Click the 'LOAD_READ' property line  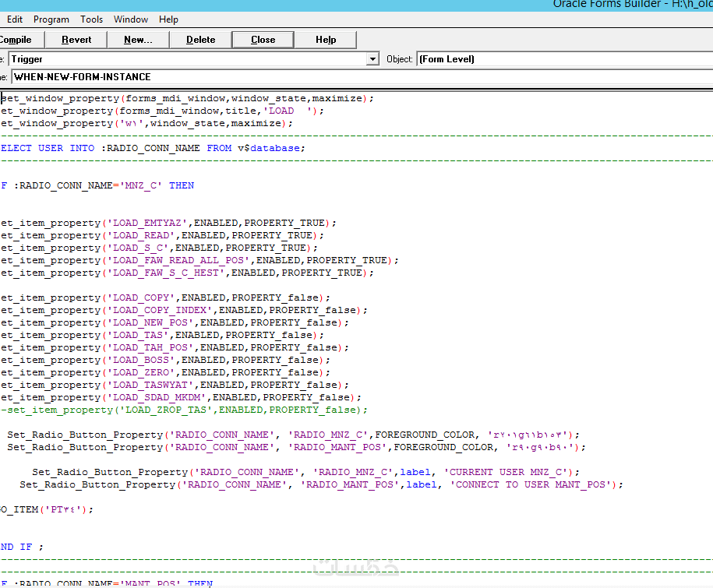pyautogui.click(x=162, y=235)
